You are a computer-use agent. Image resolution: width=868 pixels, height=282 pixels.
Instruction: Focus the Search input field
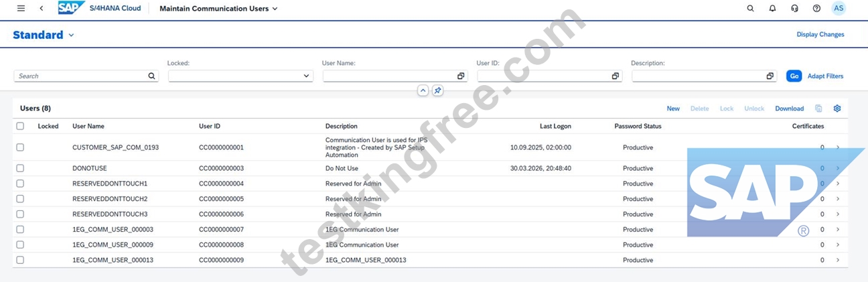click(x=86, y=76)
